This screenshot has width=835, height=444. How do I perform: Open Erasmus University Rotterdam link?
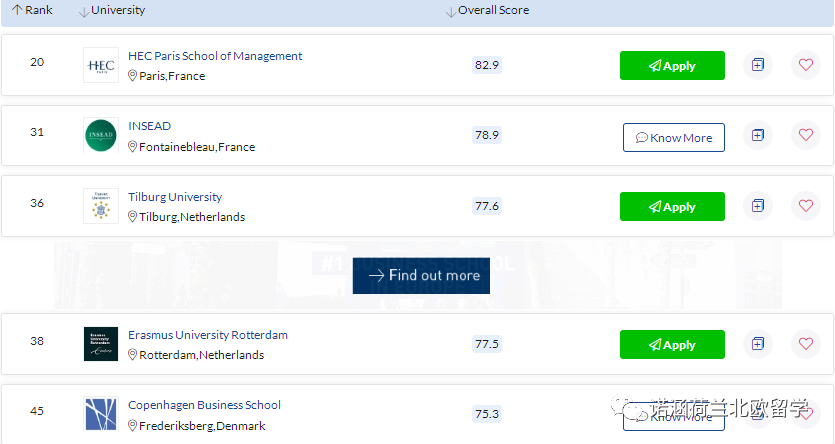pos(207,335)
